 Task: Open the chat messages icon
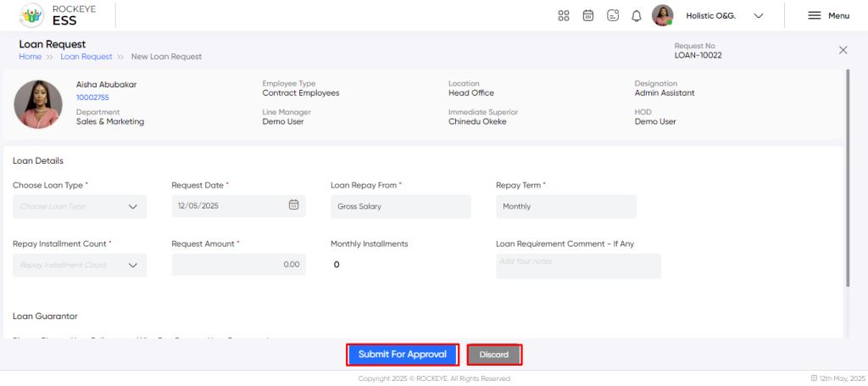point(613,15)
